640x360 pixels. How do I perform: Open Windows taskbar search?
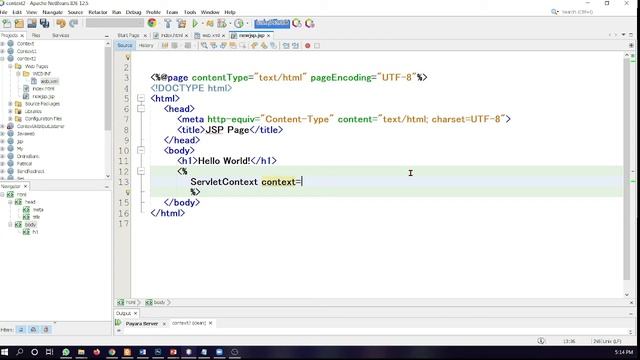pos(19,352)
